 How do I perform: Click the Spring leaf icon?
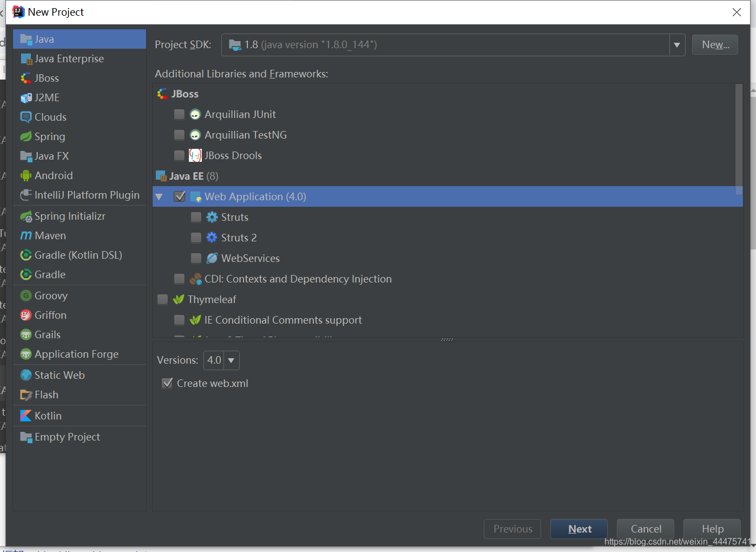(x=26, y=137)
